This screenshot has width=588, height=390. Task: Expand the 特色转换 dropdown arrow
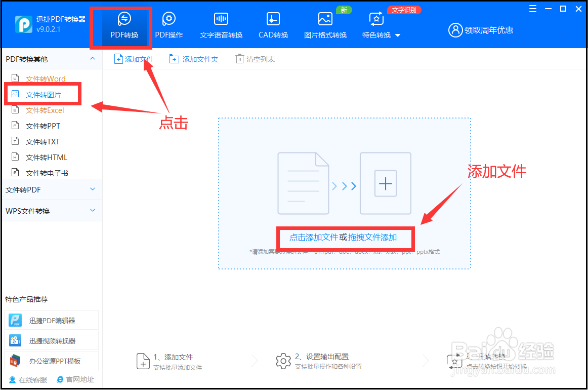tap(398, 35)
